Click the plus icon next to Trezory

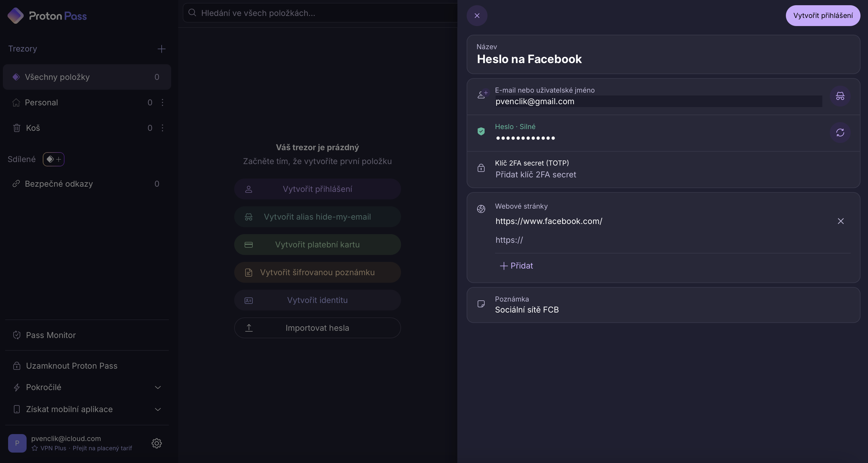[161, 49]
